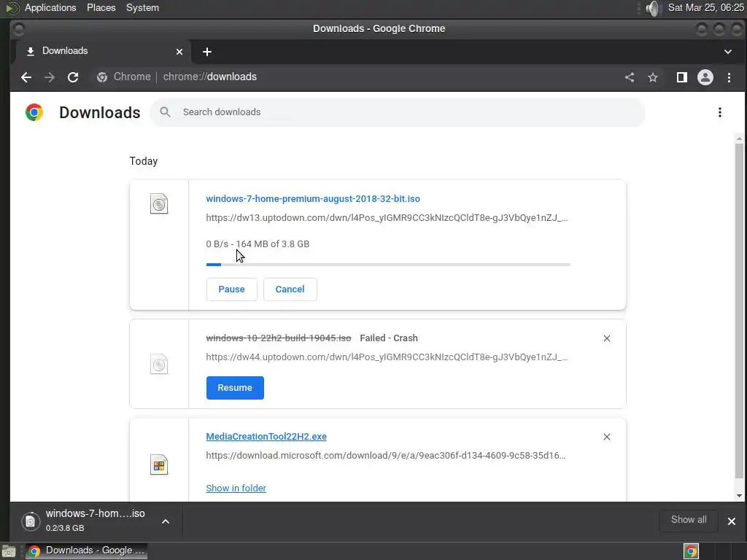
Task: Open Downloads page more actions menu
Action: [x=720, y=112]
